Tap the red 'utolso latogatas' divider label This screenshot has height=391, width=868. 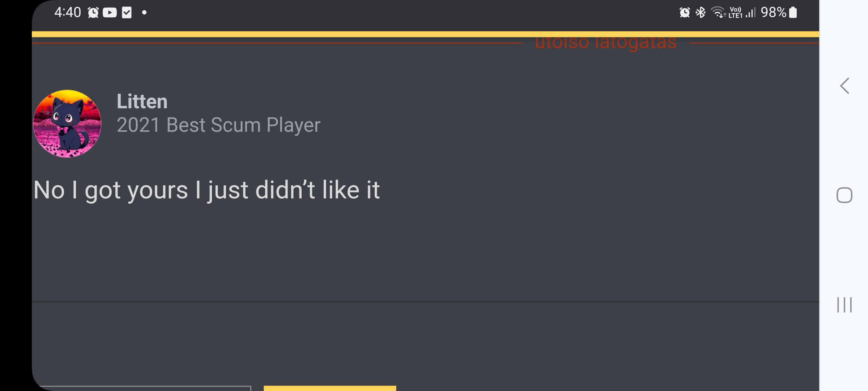[x=606, y=43]
